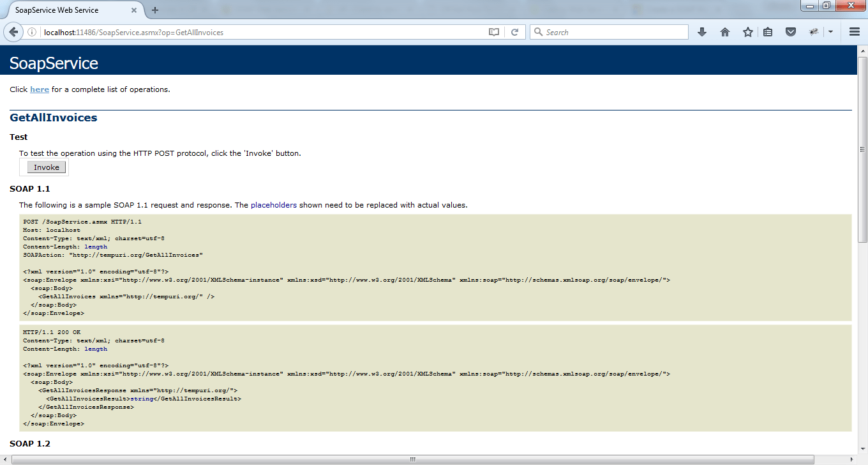Show bookmarks list menu
Viewport: 868px width, 465px height.
768,32
